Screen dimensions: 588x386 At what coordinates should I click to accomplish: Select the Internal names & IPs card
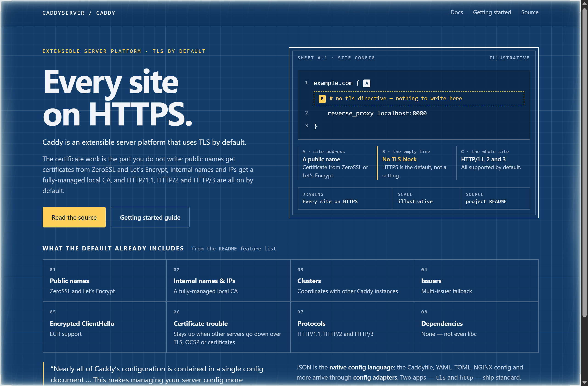point(229,281)
